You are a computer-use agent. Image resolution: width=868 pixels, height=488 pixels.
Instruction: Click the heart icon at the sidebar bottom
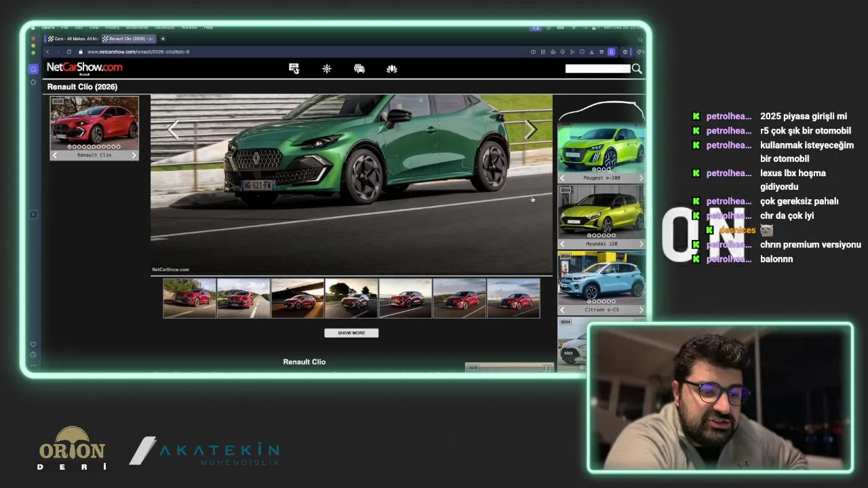coord(33,344)
